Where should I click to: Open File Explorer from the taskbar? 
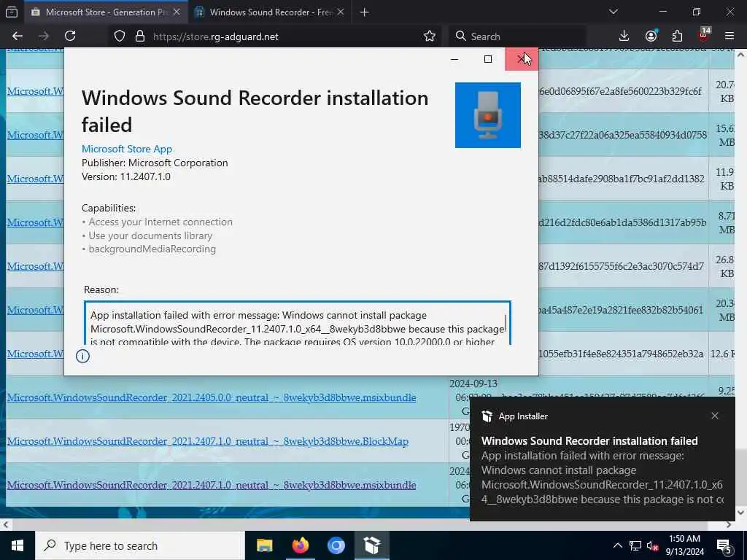pos(264,545)
